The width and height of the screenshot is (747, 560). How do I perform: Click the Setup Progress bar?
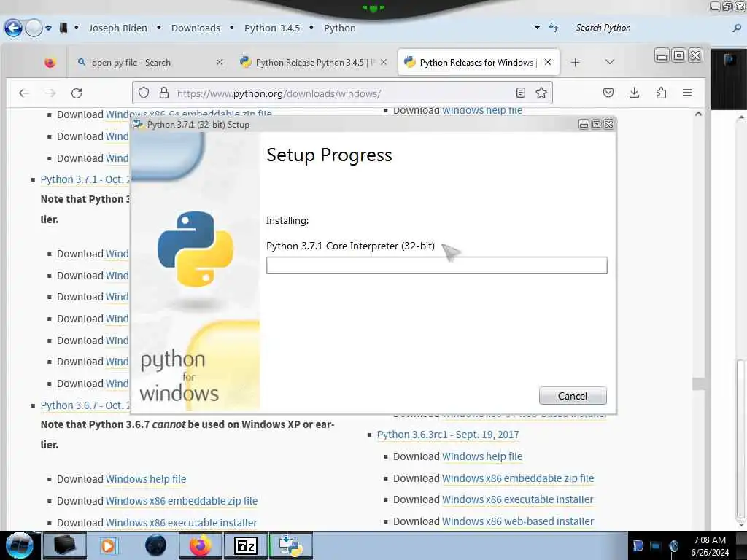point(436,265)
